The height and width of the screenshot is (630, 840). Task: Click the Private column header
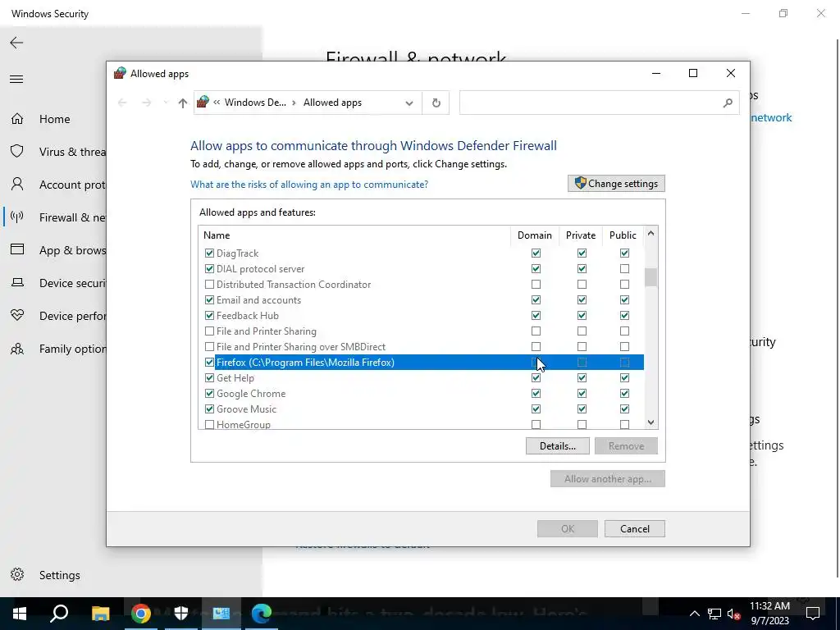pyautogui.click(x=581, y=235)
